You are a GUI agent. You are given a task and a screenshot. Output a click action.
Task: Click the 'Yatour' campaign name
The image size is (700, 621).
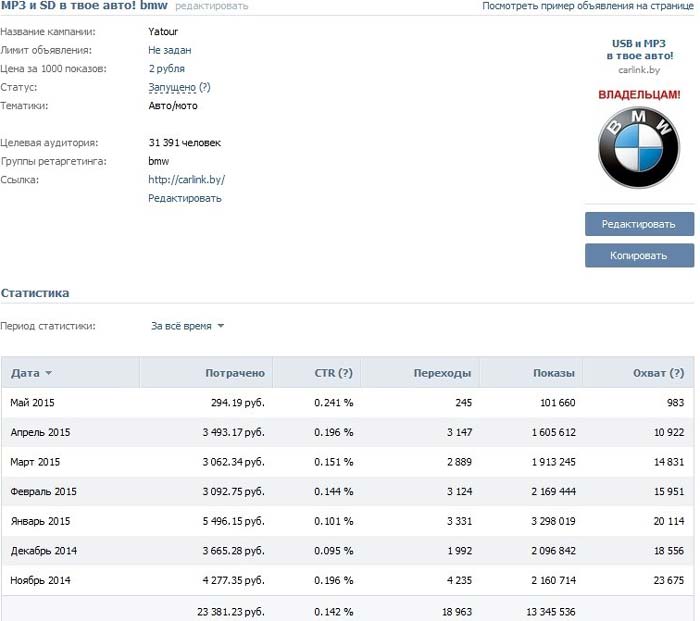pos(163,32)
